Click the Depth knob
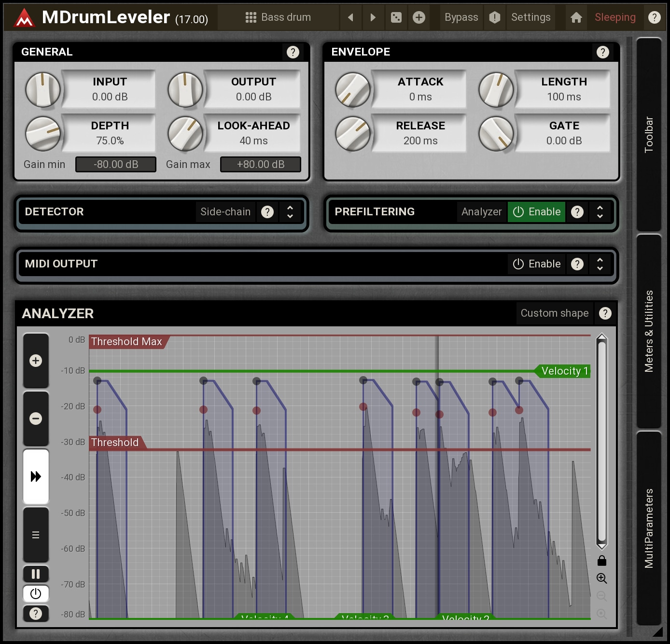The image size is (670, 644). tap(42, 133)
